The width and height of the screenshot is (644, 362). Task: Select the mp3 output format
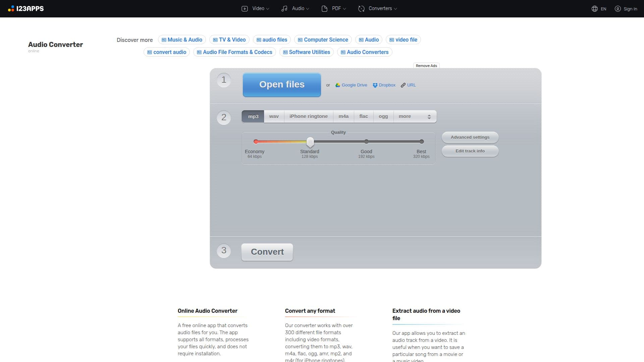coord(253,116)
